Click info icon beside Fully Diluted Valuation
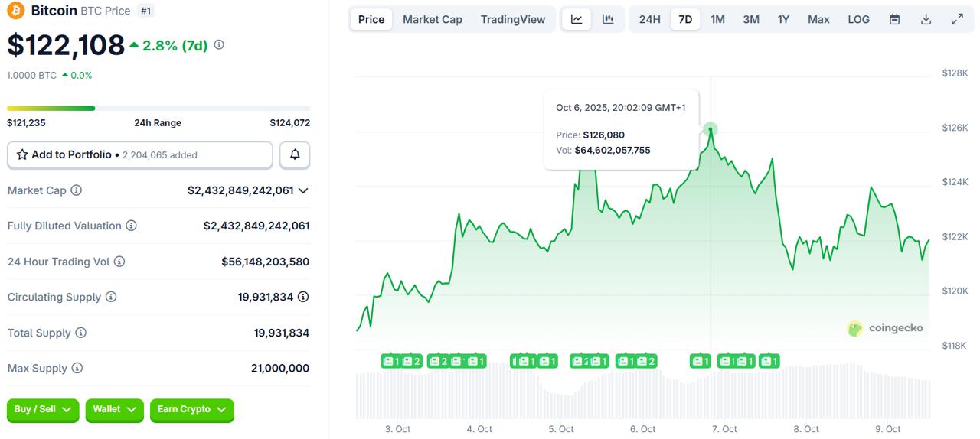This screenshot has width=980, height=439. point(132,226)
